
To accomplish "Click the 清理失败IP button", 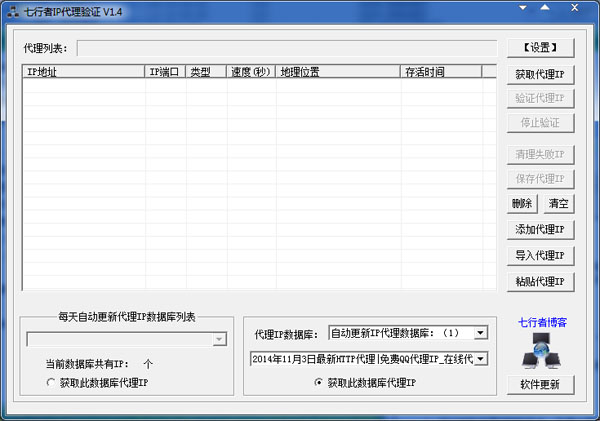I will 540,155.
